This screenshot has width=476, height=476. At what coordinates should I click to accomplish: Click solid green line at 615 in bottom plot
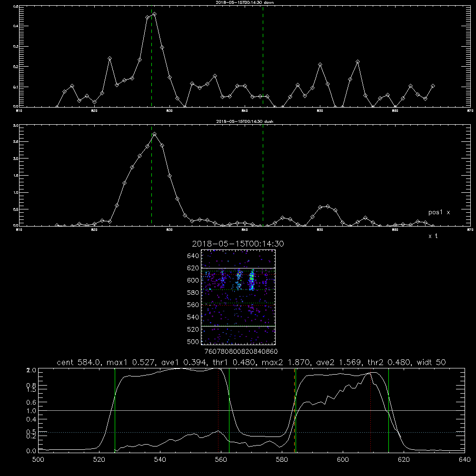click(388, 410)
